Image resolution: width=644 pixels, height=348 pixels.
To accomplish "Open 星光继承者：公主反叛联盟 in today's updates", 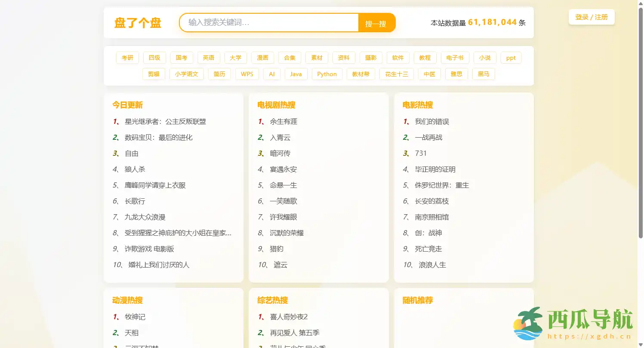I will coord(165,122).
